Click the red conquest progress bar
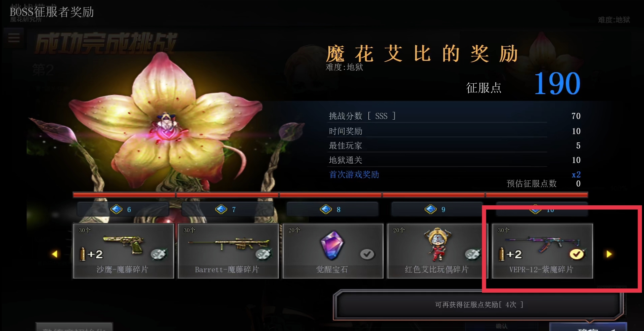This screenshot has width=644, height=331. (x=330, y=195)
